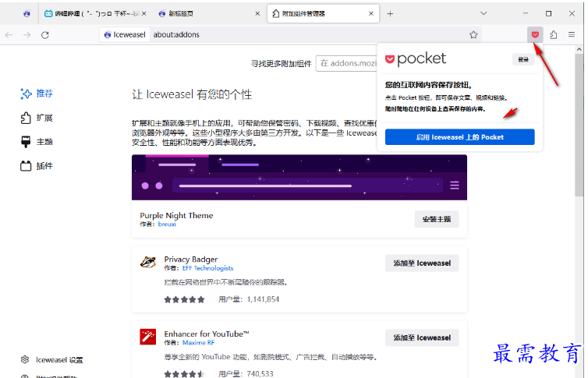Click 启用 Iceweasel 上的 Pocket button

point(459,137)
